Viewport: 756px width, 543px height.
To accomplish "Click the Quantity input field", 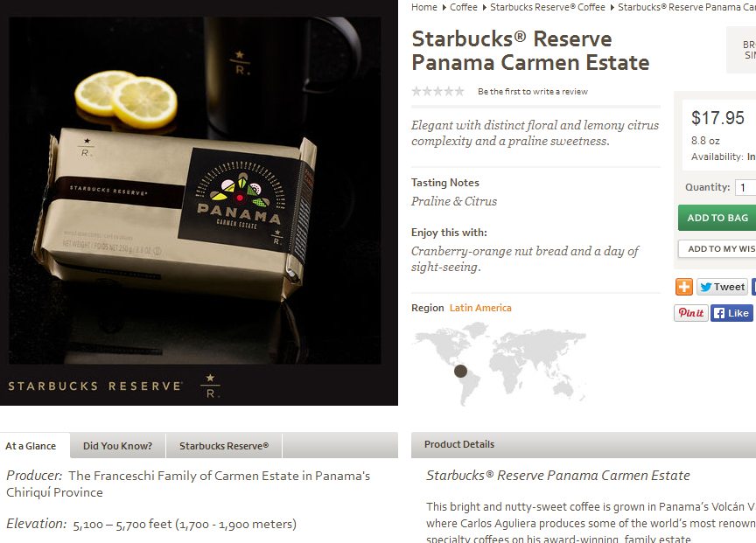I will (x=745, y=187).
